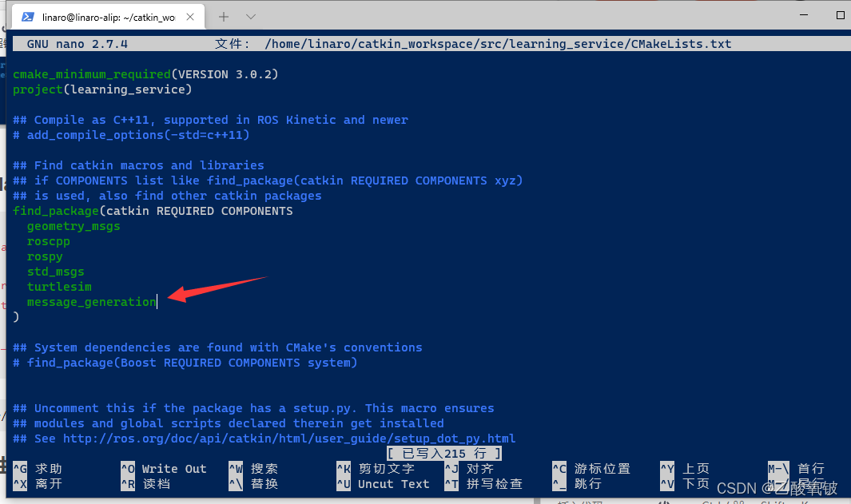Viewport: 851px width, 504px height.
Task: Place cursor on cmake_minimum_required line
Action: [x=145, y=74]
